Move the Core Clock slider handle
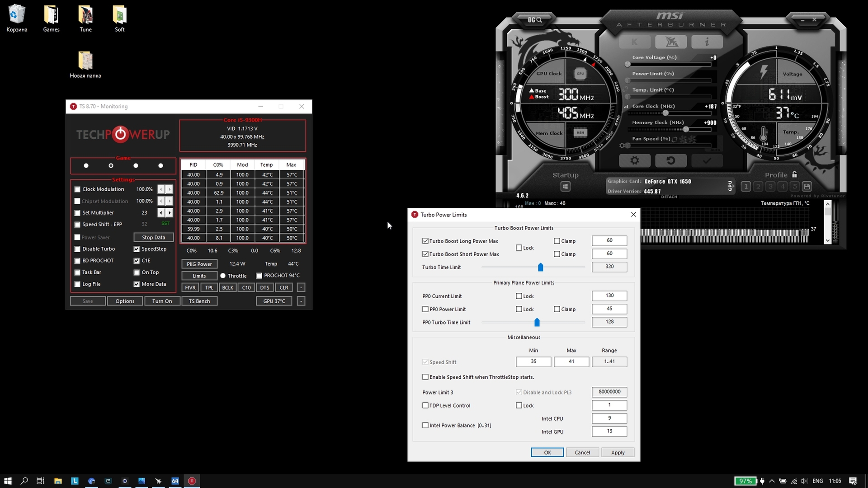 point(665,113)
